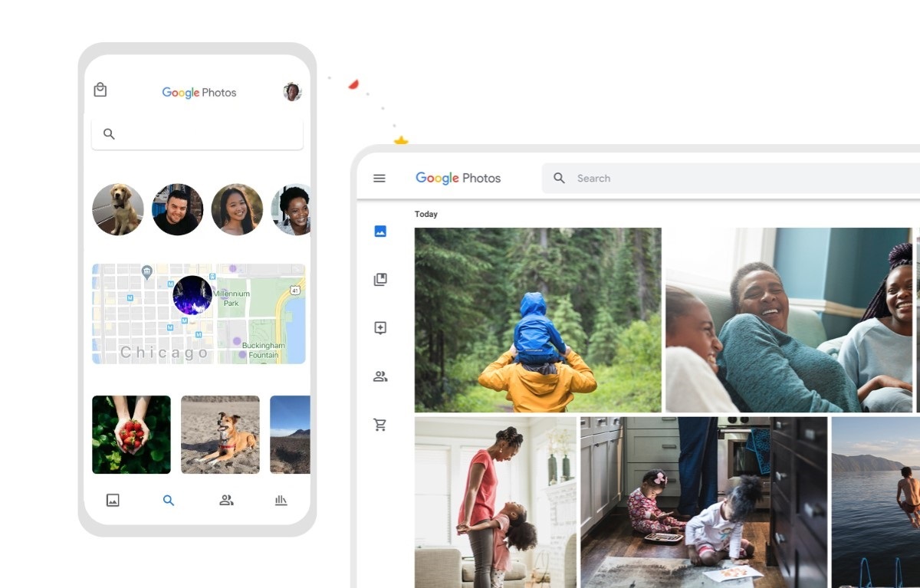Select the Photos icon in mobile bottom navigation
The height and width of the screenshot is (588, 920).
(113, 500)
